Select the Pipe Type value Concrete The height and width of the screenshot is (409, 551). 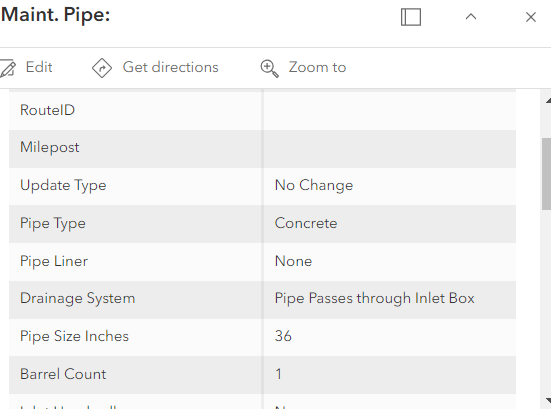(x=306, y=223)
